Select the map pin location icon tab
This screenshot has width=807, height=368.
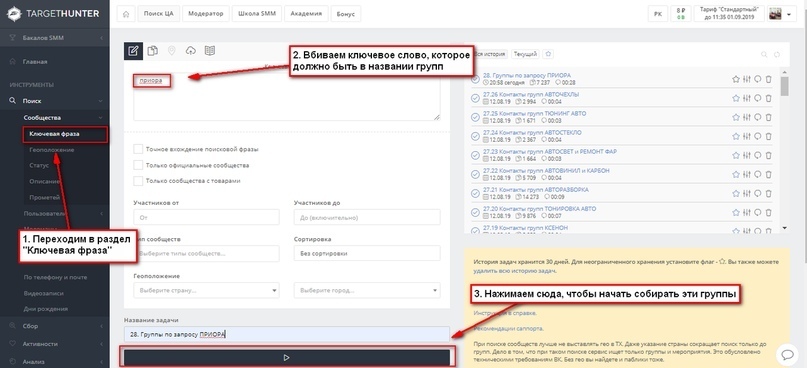(171, 50)
